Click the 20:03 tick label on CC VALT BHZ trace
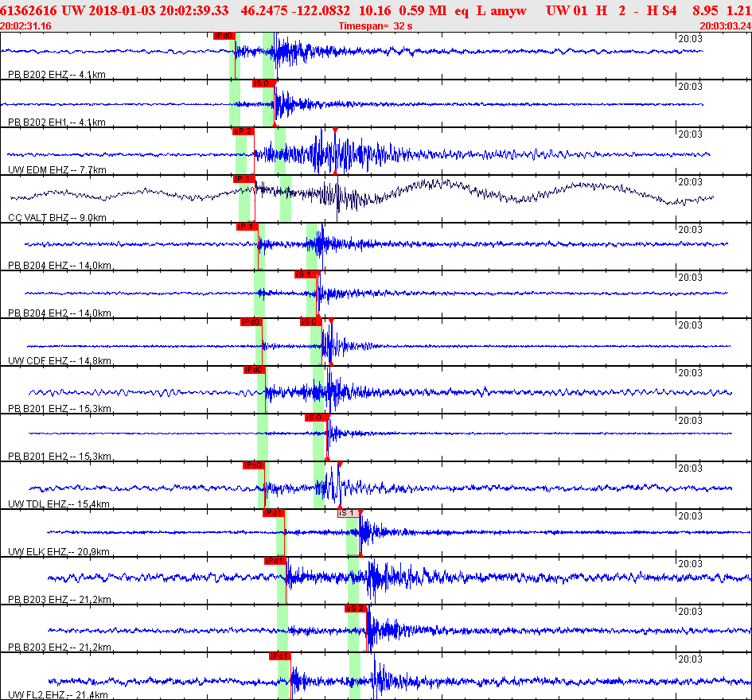 point(690,182)
